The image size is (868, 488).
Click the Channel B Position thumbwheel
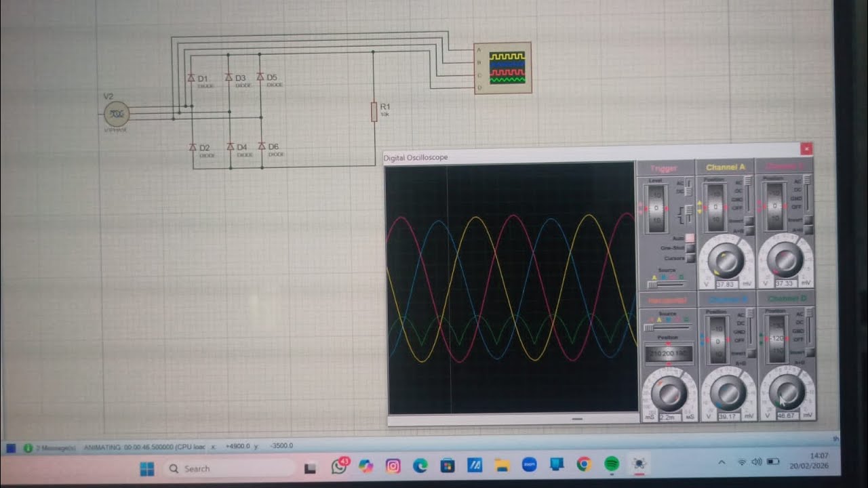tap(717, 340)
